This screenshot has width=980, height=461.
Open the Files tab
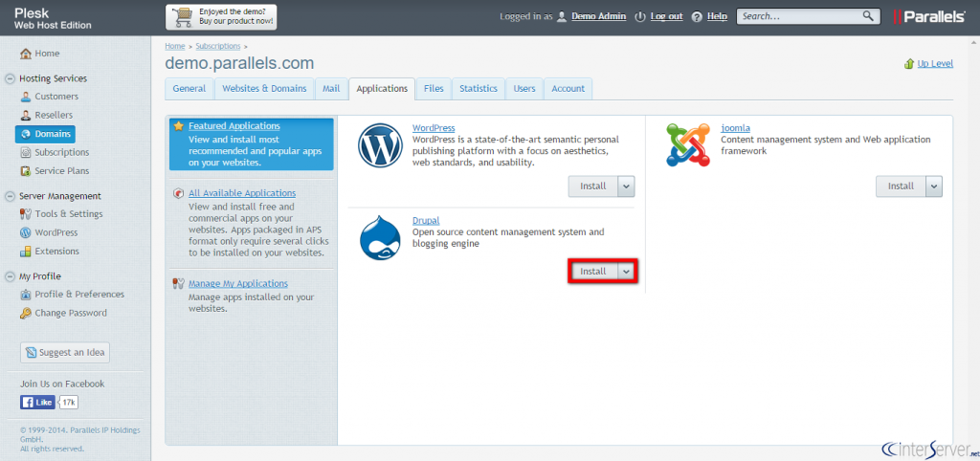[x=434, y=89]
